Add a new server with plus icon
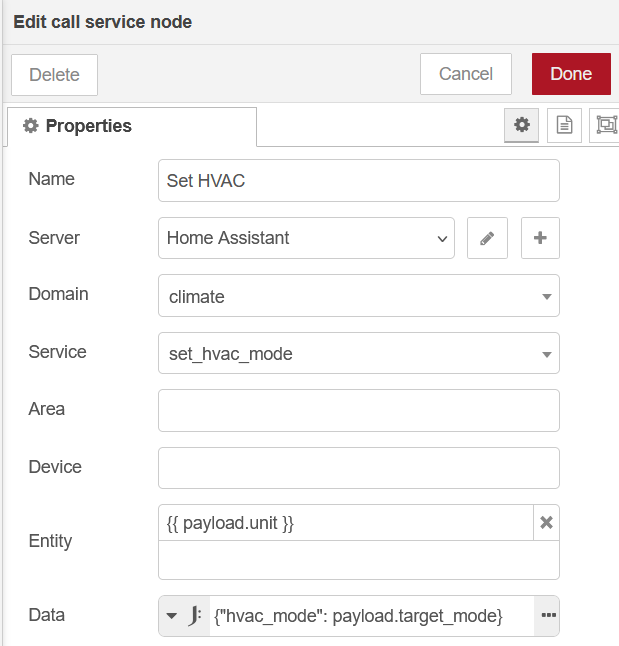Viewport: 619px width, 646px height. tap(540, 238)
